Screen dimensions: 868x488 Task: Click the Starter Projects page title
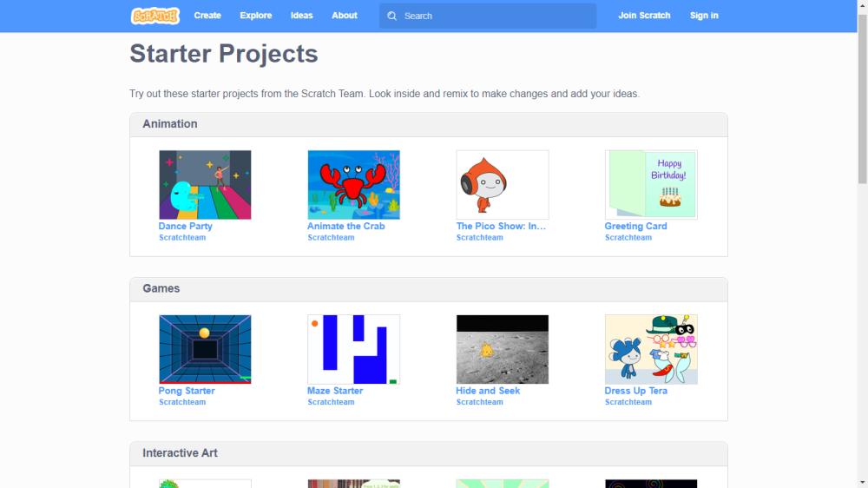pos(224,54)
